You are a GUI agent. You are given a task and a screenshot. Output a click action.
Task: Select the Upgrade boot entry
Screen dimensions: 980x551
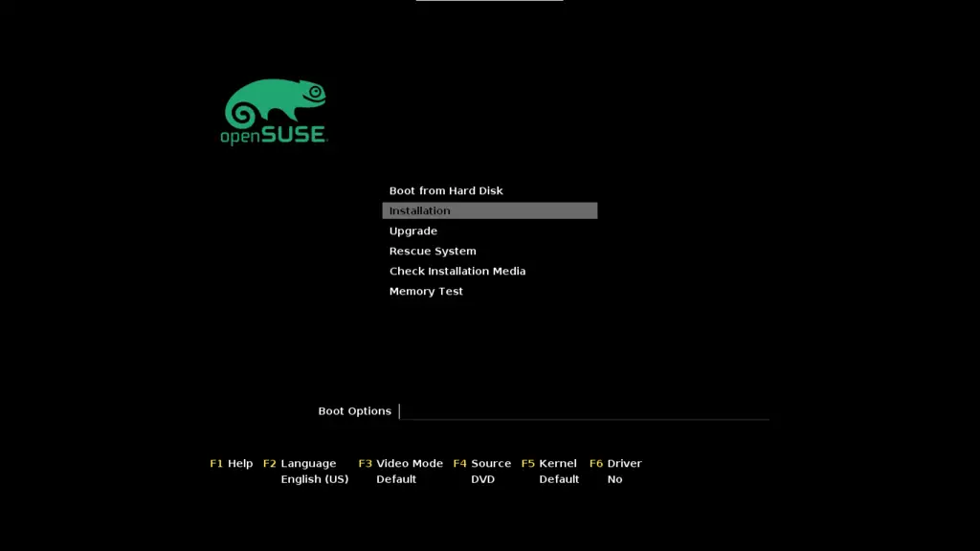[x=413, y=231]
